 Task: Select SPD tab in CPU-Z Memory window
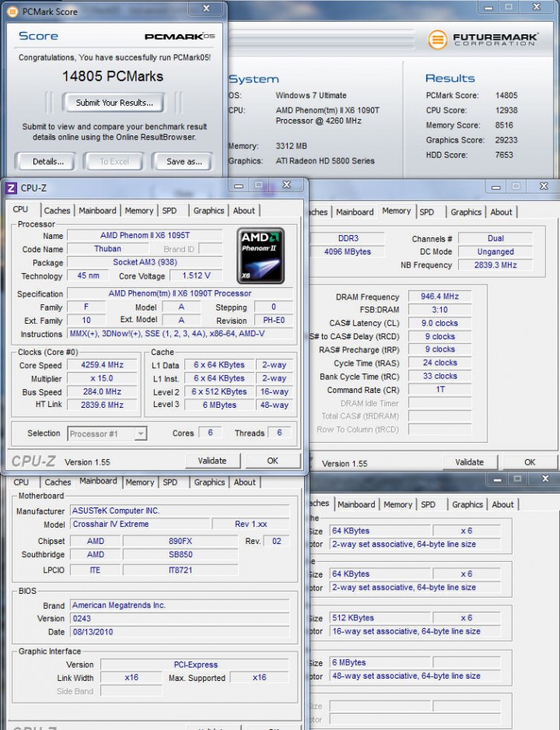pyautogui.click(x=426, y=212)
